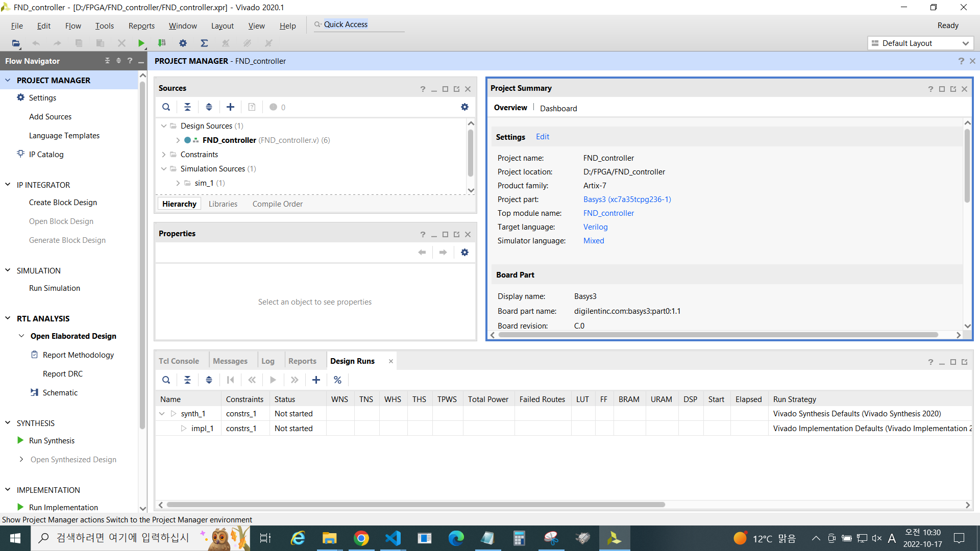
Task: Click the Edit settings link
Action: 543,137
